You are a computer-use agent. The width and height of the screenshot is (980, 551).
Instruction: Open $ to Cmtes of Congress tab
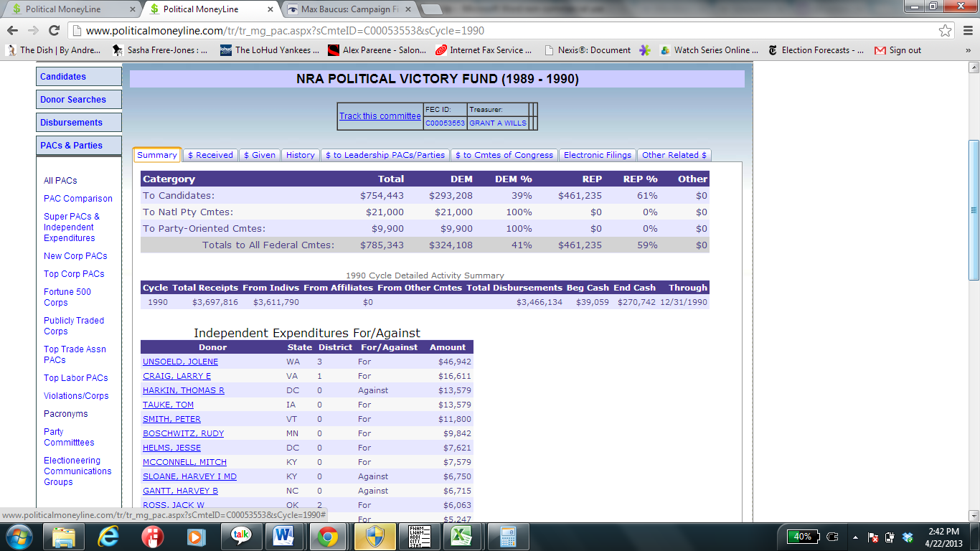(x=504, y=155)
